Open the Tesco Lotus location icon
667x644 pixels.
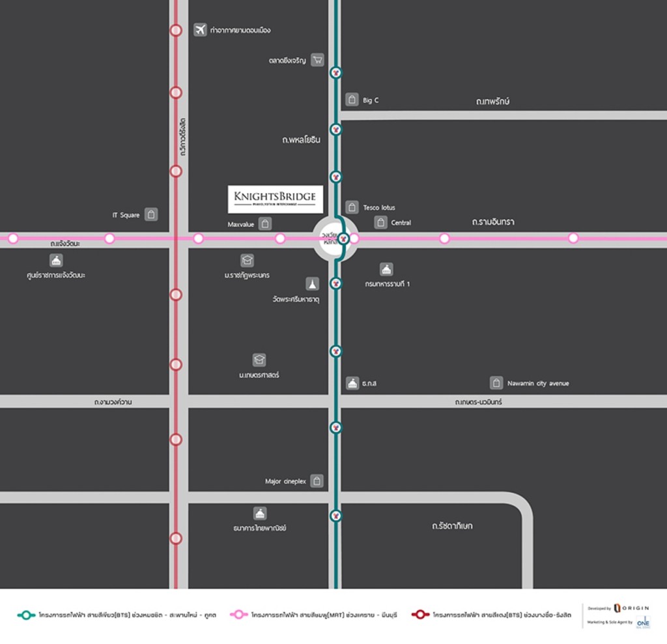point(352,207)
